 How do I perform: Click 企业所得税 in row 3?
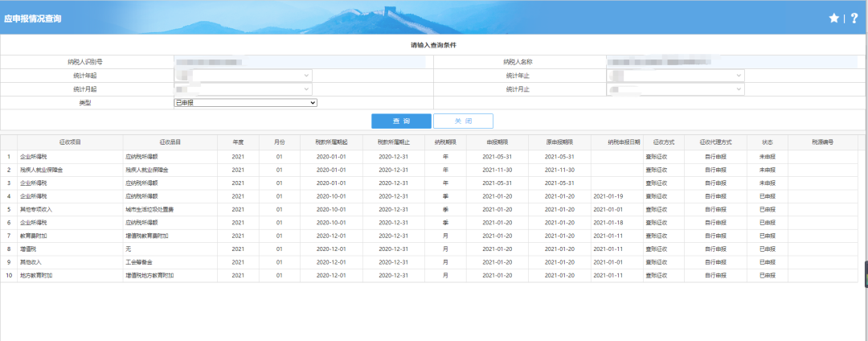[x=34, y=183]
